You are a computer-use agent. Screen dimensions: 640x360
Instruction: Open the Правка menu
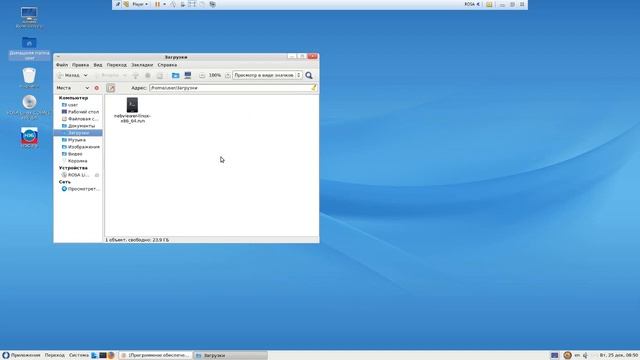click(x=80, y=65)
